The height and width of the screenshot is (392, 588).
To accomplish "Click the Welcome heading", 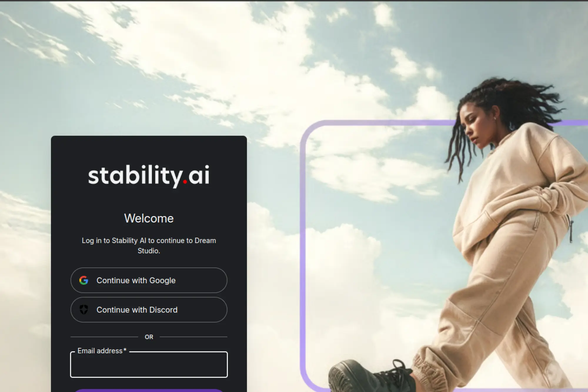I will (149, 218).
